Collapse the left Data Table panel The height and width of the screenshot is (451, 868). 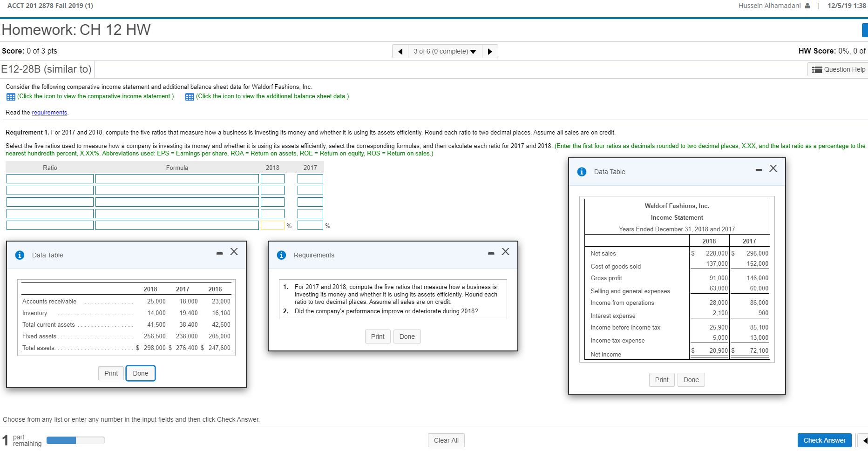pos(218,252)
